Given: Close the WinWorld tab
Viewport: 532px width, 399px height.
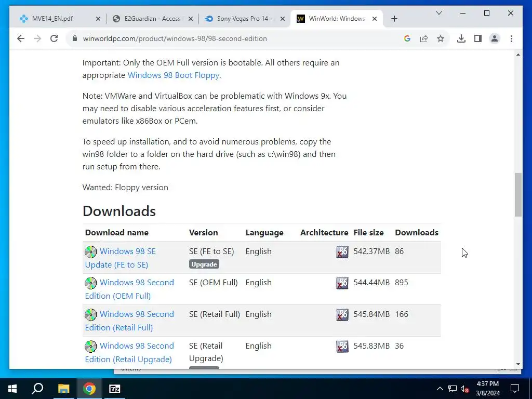Looking at the screenshot, I should [375, 19].
